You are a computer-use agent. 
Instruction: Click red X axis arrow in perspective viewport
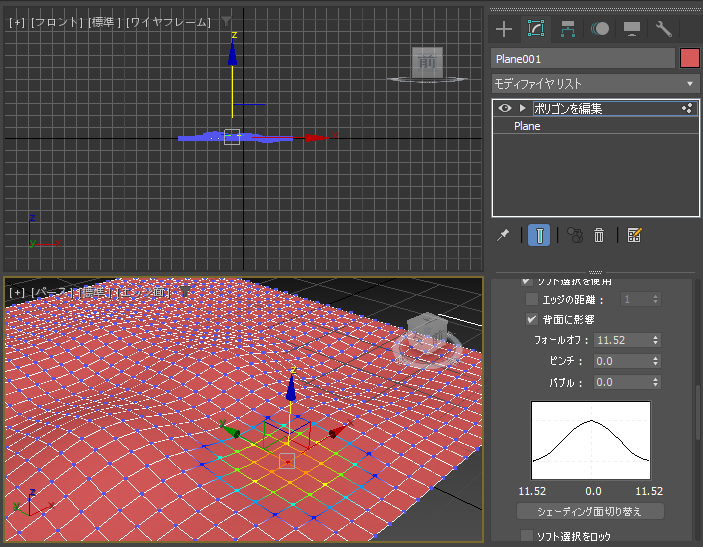click(338, 431)
